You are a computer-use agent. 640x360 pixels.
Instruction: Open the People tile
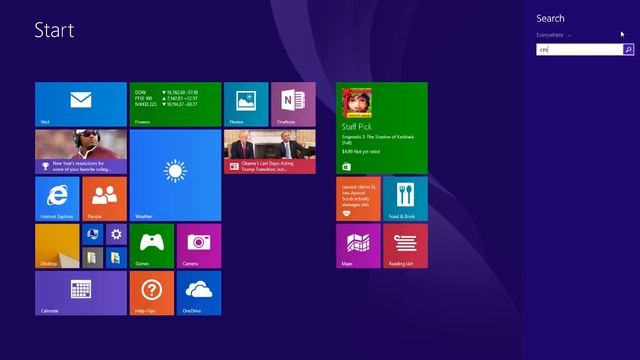(104, 199)
